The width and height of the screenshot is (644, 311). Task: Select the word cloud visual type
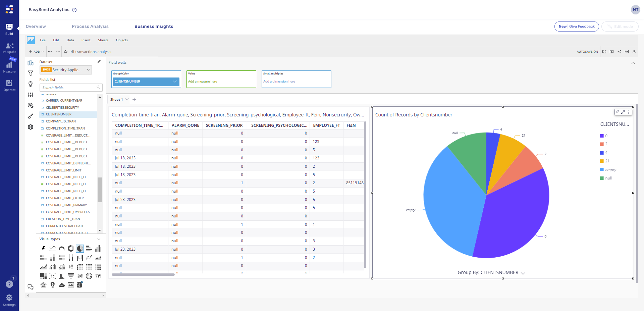(62, 285)
